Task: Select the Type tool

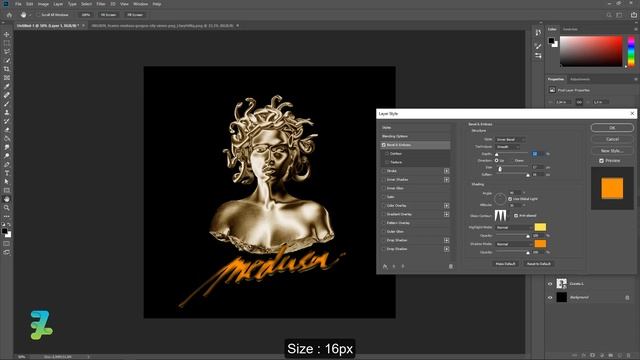Action: click(7, 173)
